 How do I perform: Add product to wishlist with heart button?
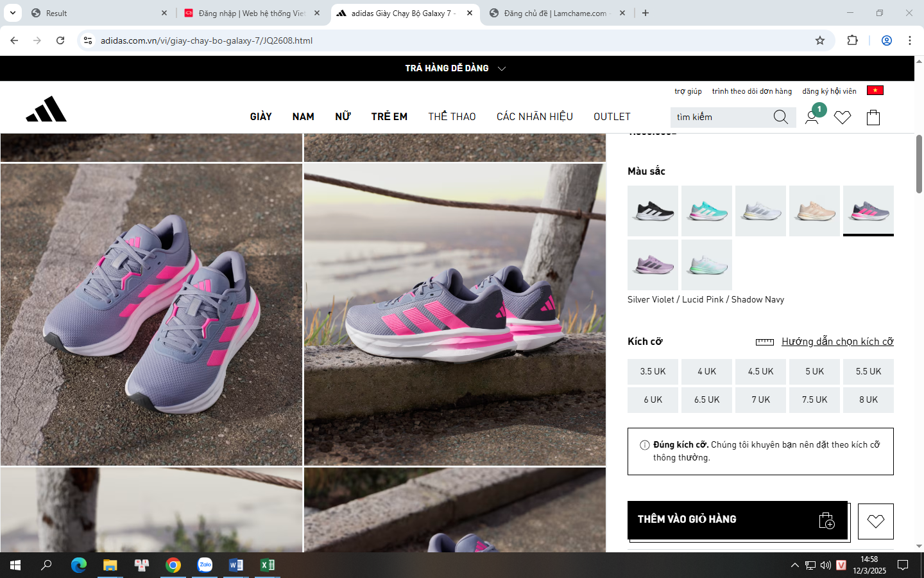pos(875,521)
